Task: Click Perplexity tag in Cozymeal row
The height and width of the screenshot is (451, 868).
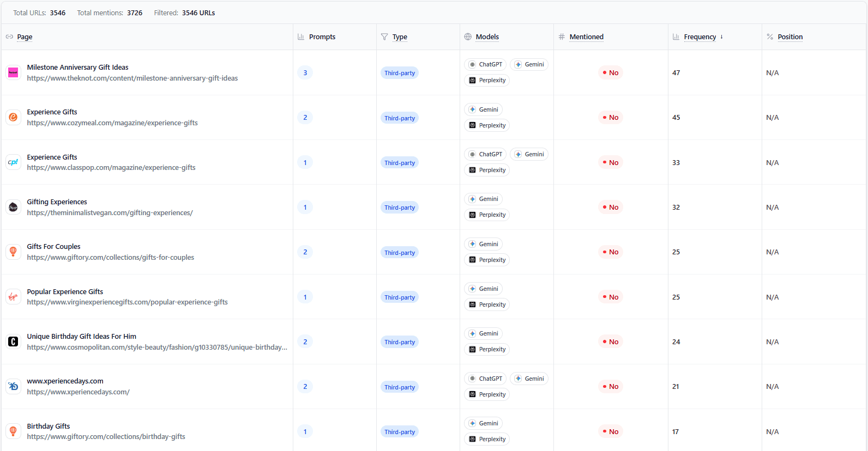Action: click(487, 125)
